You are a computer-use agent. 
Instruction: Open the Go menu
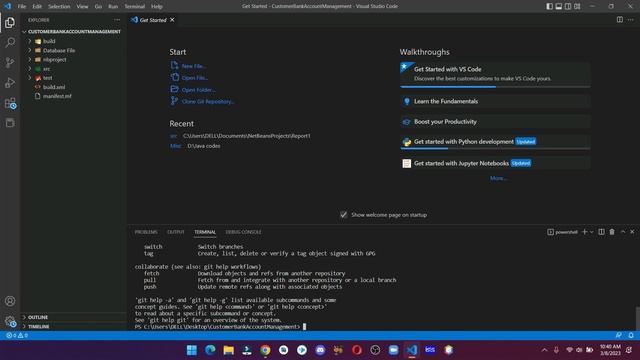[x=98, y=6]
